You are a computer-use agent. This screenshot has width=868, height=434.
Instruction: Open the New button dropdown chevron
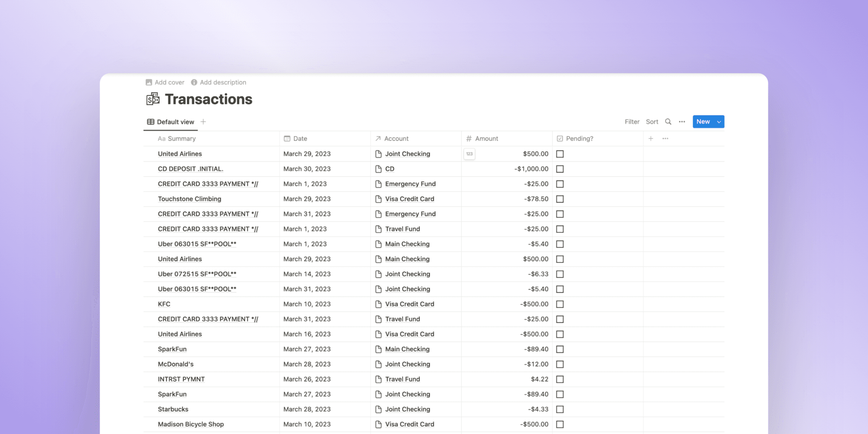pos(718,122)
